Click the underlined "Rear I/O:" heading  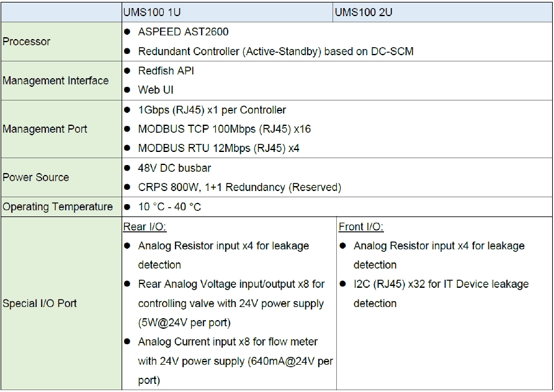point(145,227)
